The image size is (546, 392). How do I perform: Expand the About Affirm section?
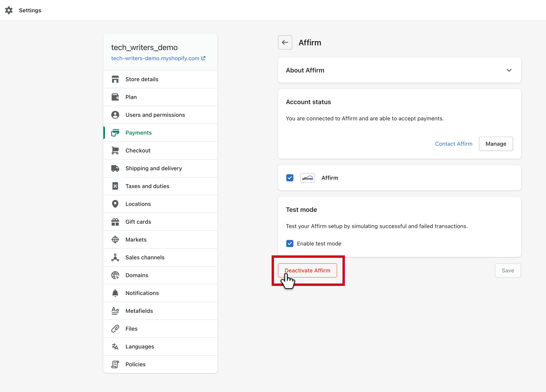tap(509, 70)
